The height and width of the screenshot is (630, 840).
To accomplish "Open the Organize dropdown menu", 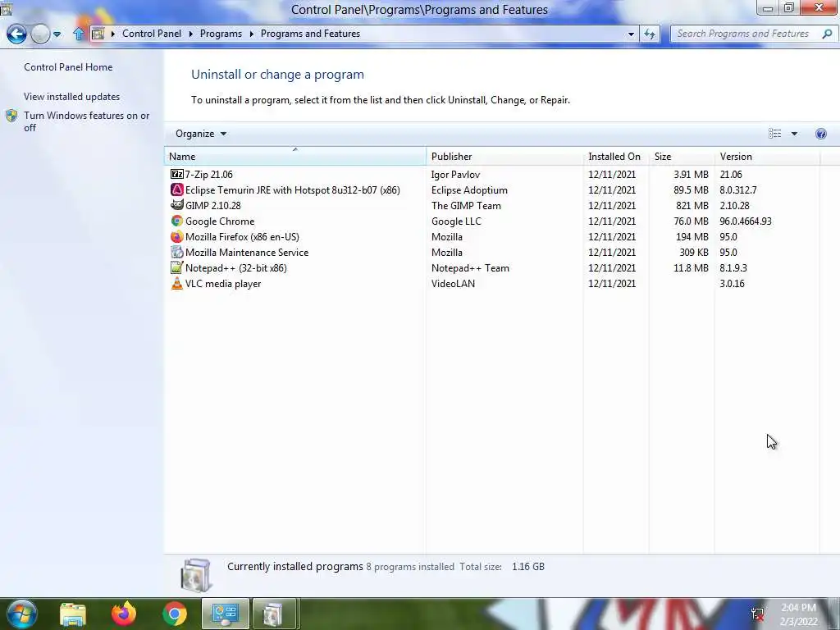I will [x=201, y=134].
